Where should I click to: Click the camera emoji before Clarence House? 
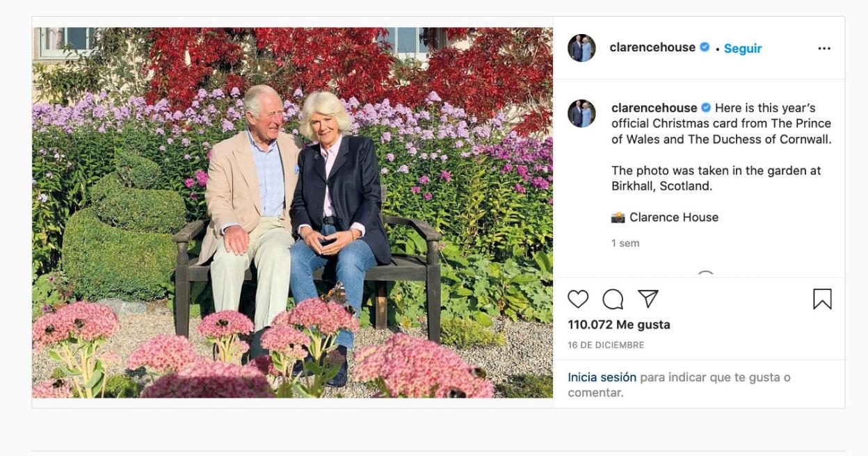[x=618, y=218]
